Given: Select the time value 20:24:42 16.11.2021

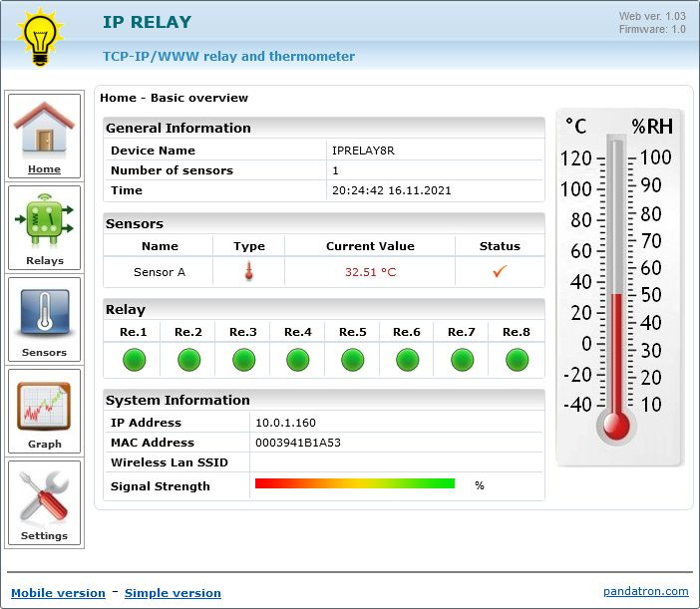Looking at the screenshot, I should [392, 190].
